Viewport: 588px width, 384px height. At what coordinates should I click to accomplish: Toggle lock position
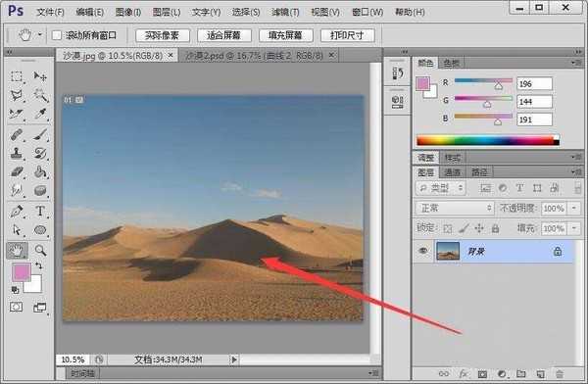(479, 228)
